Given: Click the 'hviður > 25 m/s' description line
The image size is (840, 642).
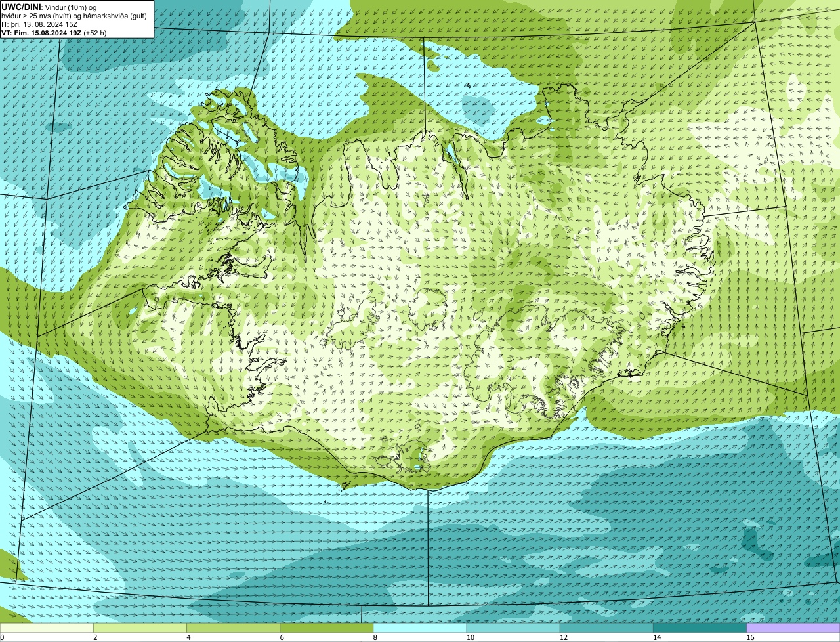Looking at the screenshot, I should pos(74,16).
